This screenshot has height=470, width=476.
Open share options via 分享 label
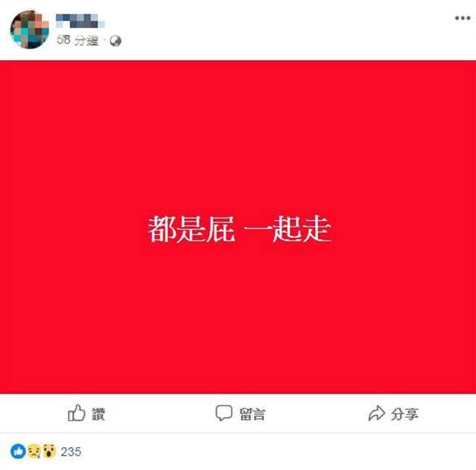[404, 414]
